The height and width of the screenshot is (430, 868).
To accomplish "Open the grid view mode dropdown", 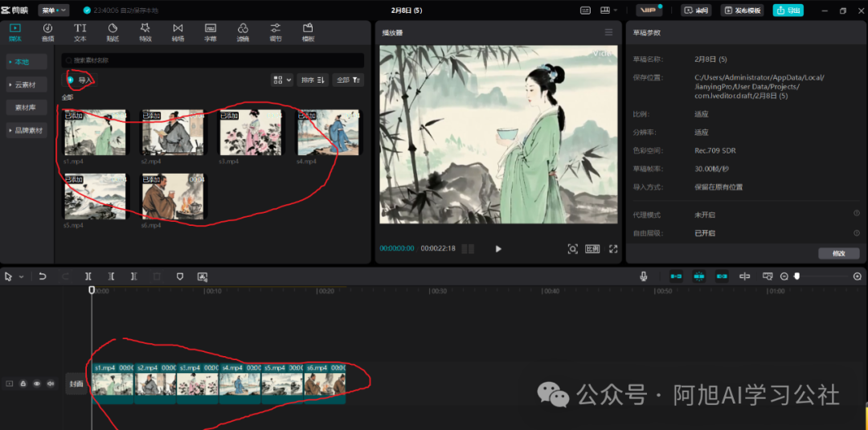I will (282, 80).
